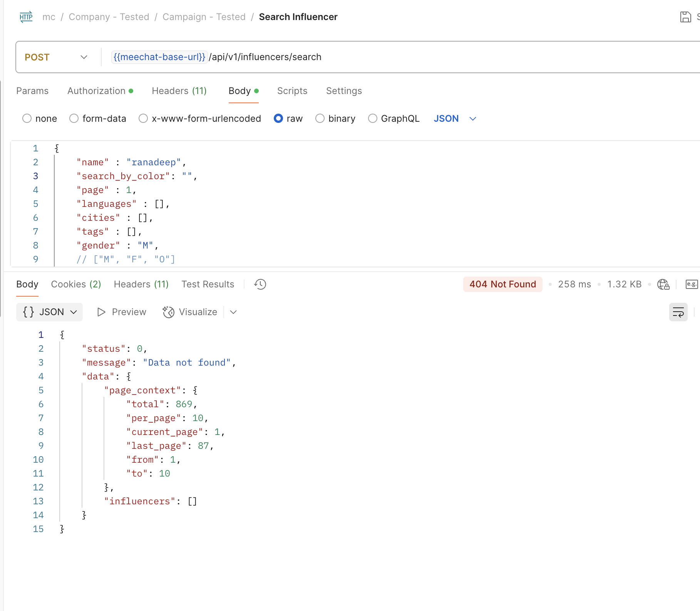
Task: Click the save request floppy disk icon
Action: tap(685, 17)
